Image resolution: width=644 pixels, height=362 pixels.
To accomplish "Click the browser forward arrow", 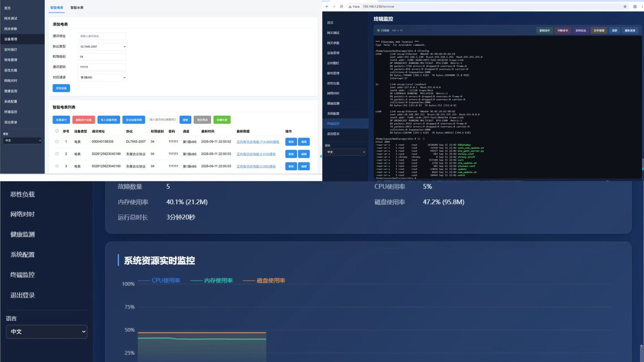I will pyautogui.click(x=334, y=7).
